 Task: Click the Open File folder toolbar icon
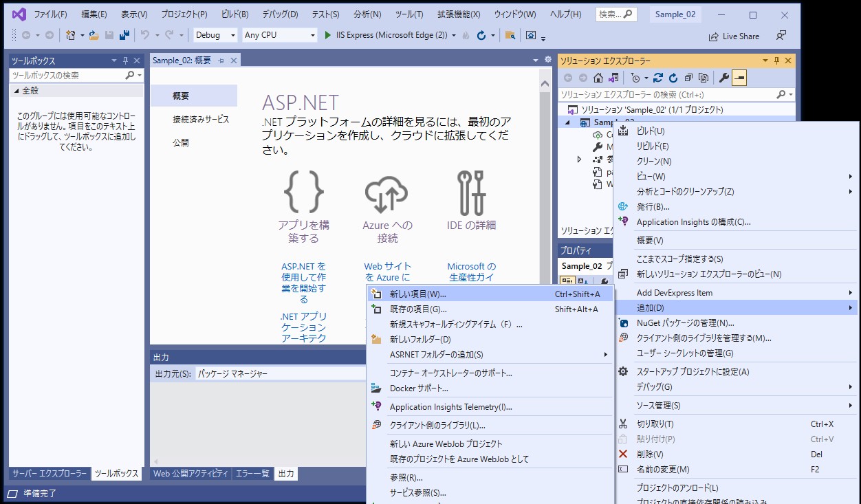click(94, 35)
